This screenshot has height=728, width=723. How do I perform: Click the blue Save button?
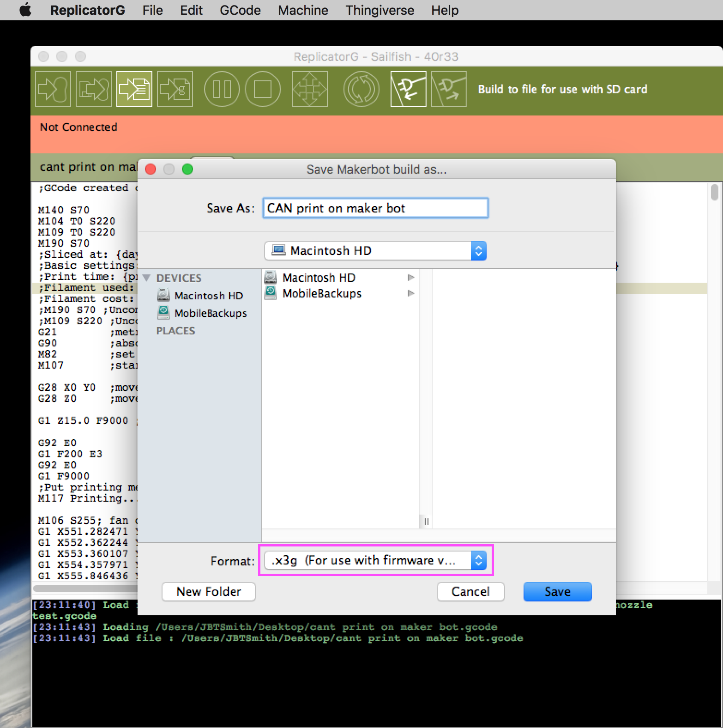557,592
